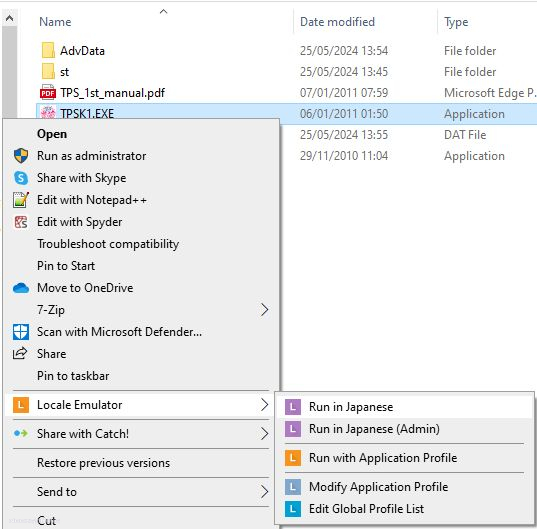Select the st folder name

(x=64, y=72)
